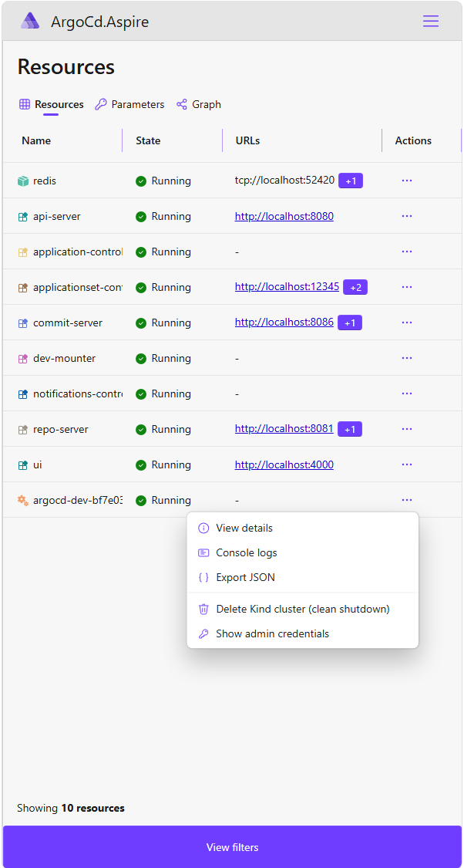Image resolution: width=464 pixels, height=868 pixels.
Task: Expand +2 URLs badge for applicationset-controller
Action: [x=355, y=287]
